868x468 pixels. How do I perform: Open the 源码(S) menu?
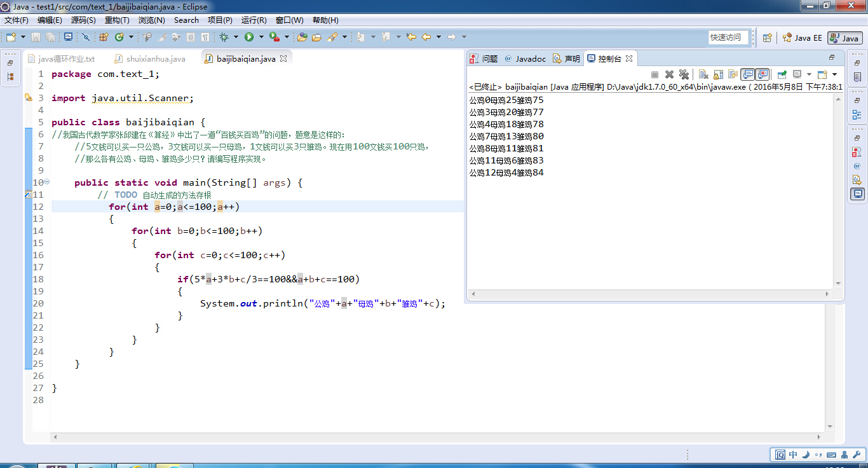[83, 20]
